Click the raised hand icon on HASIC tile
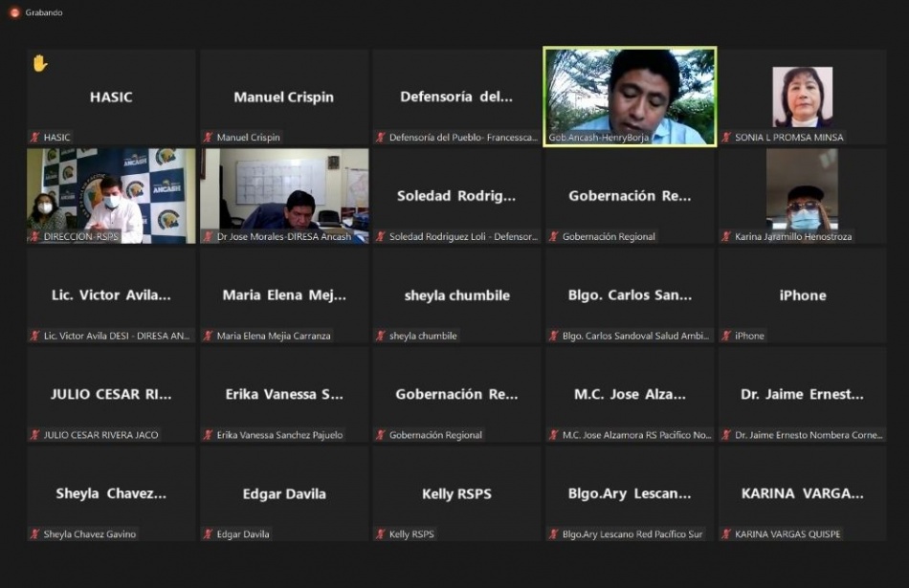 [39, 63]
